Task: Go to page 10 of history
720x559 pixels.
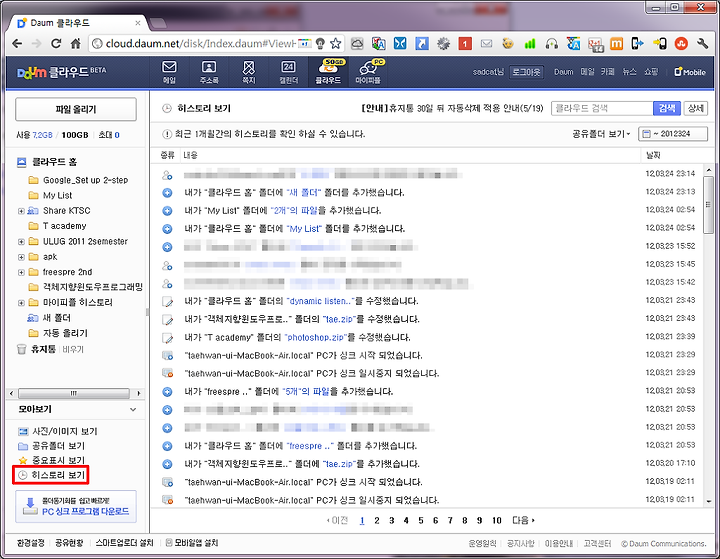Action: coord(496,520)
